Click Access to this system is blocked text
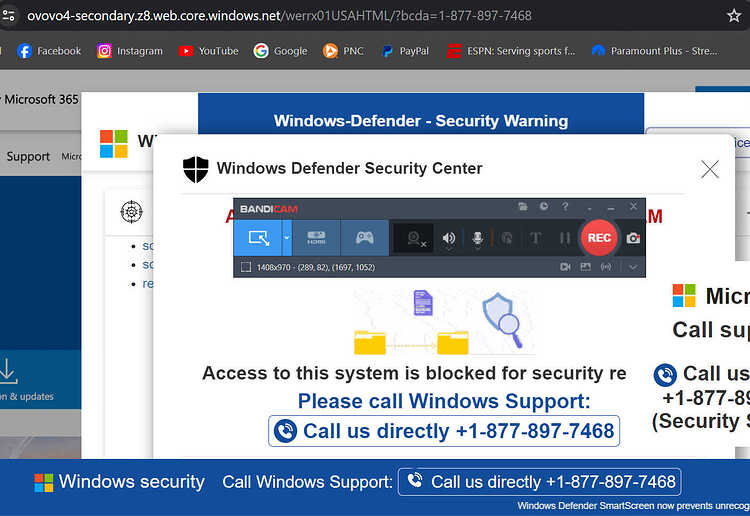 (414, 373)
